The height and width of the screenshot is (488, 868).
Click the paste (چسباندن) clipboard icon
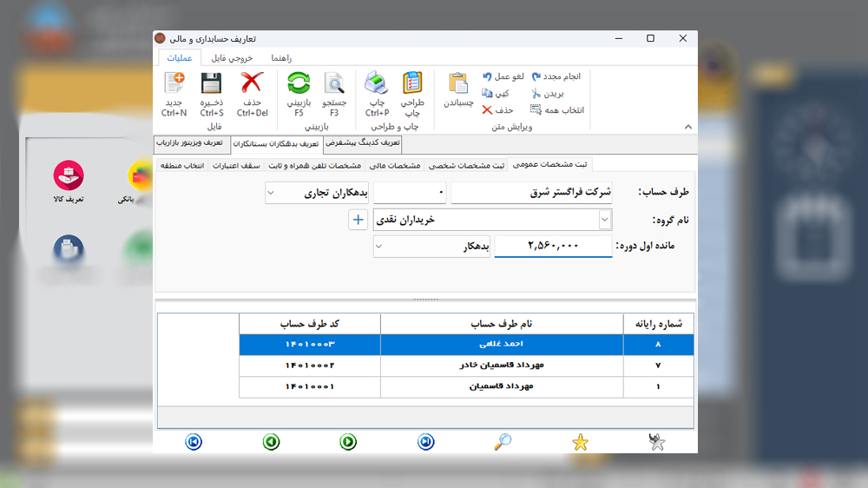pyautogui.click(x=458, y=84)
